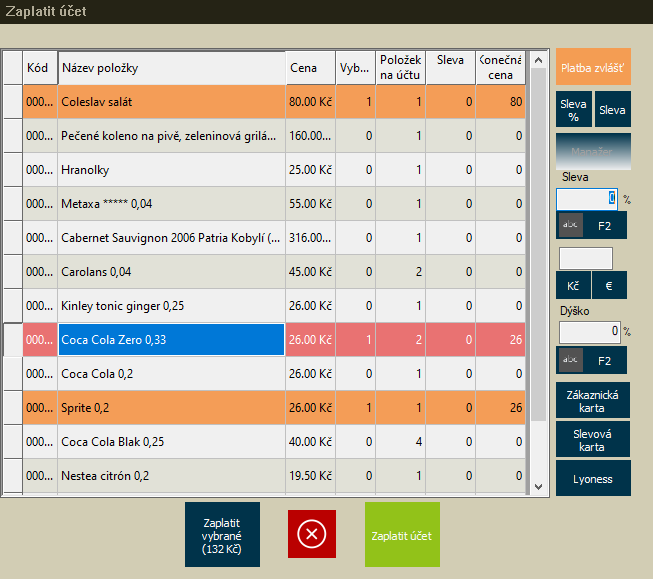Click the Sleva % button
Image resolution: width=653 pixels, height=579 pixels.
[x=573, y=109]
